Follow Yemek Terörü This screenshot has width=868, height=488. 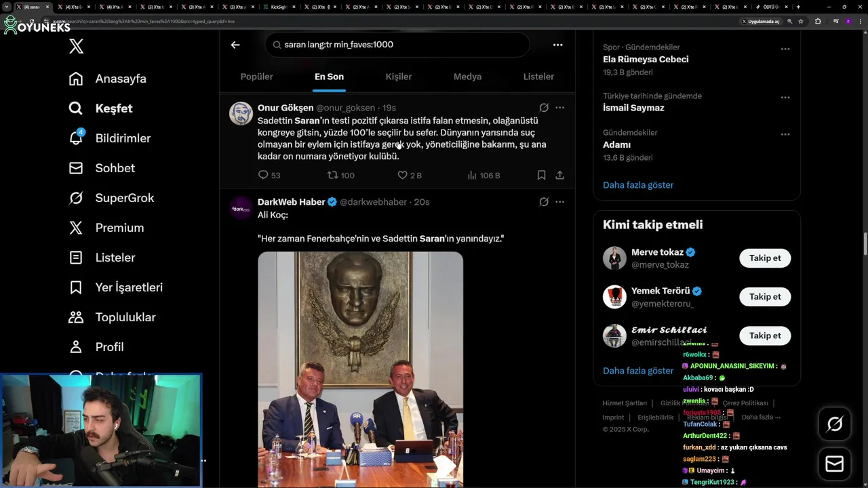(x=765, y=296)
